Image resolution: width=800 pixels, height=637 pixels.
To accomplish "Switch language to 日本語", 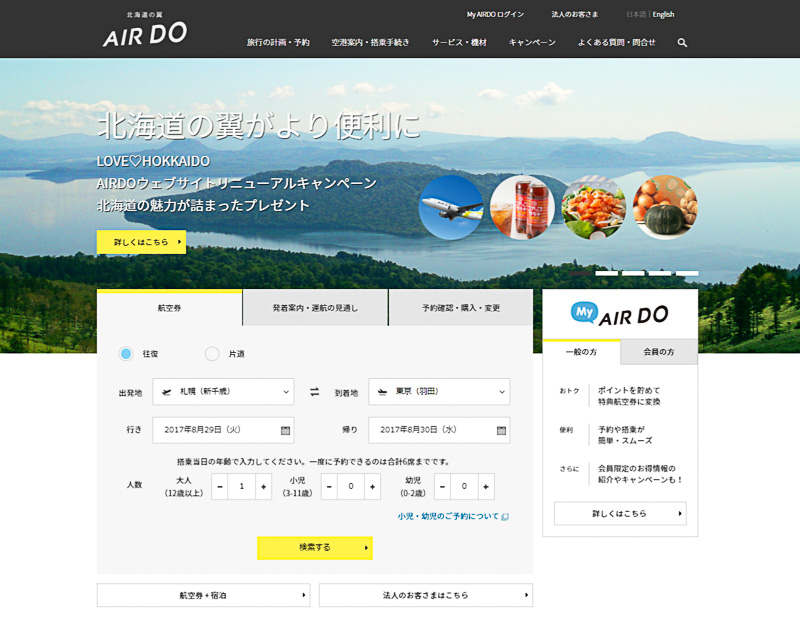I will pos(636,14).
